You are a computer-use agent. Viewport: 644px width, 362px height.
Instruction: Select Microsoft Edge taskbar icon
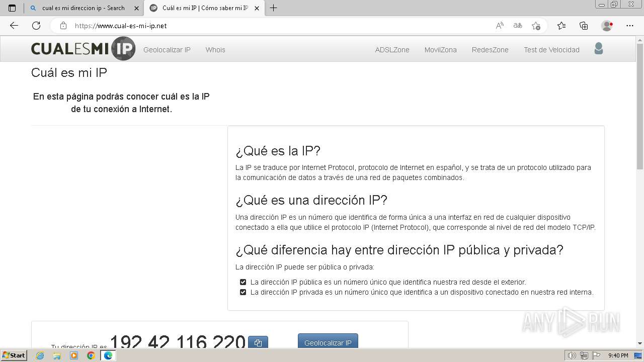(x=108, y=355)
